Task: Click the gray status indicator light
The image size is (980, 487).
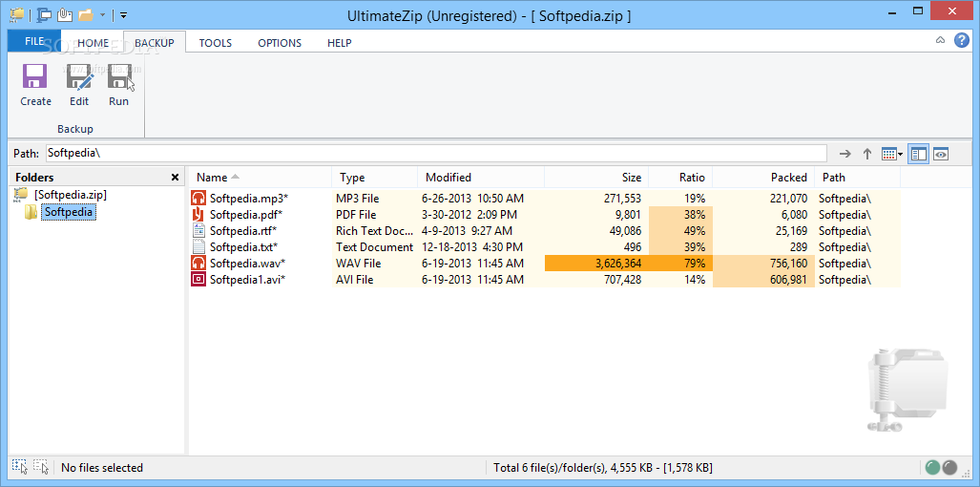Action: coord(950,468)
